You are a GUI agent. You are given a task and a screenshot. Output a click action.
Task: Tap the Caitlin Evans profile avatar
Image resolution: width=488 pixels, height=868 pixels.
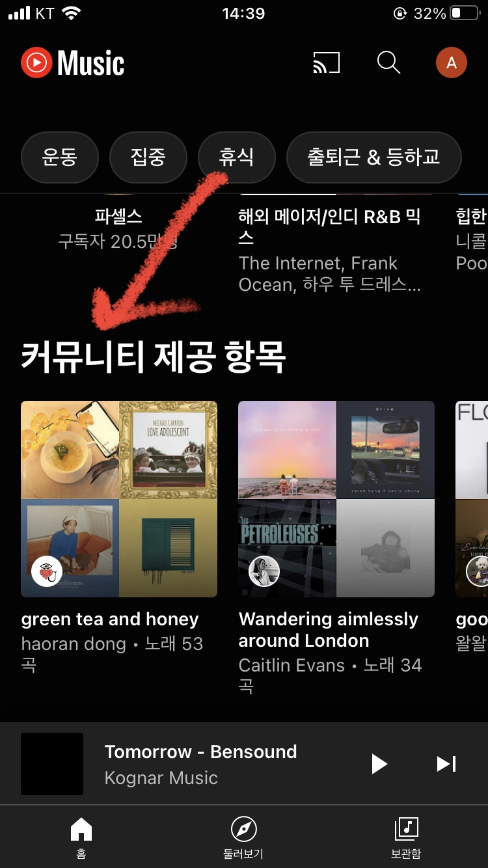coord(264,571)
